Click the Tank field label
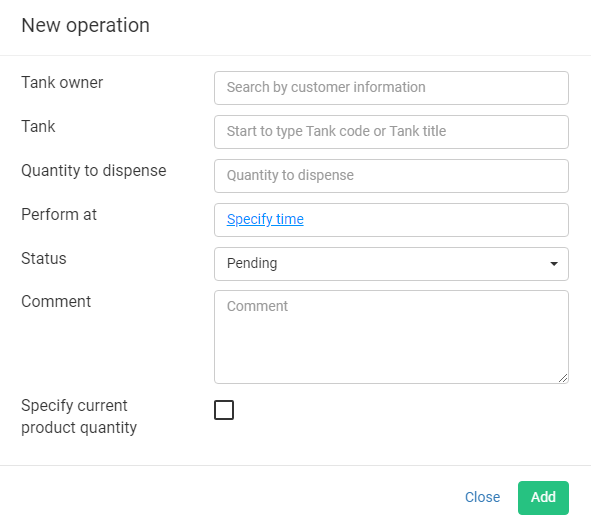The height and width of the screenshot is (527, 591). (x=38, y=126)
